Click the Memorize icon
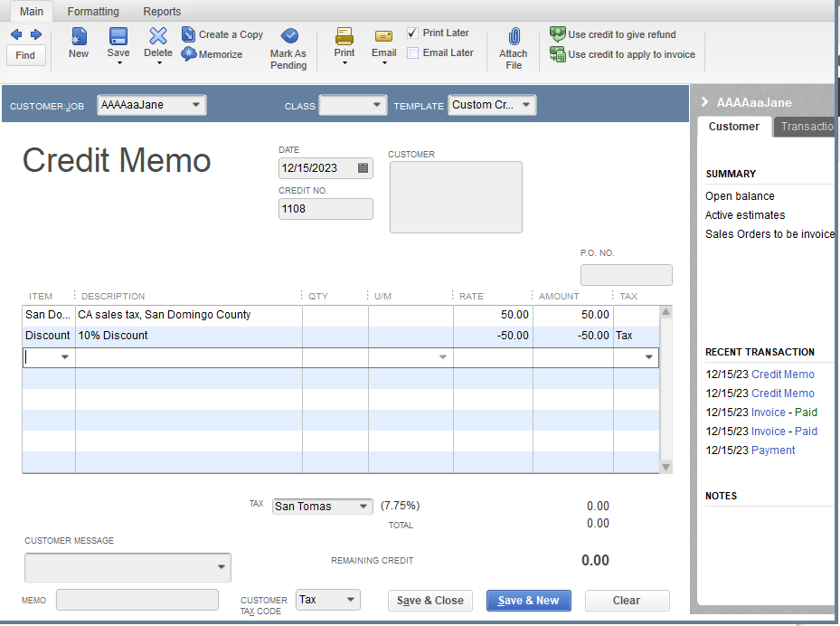 pos(216,54)
